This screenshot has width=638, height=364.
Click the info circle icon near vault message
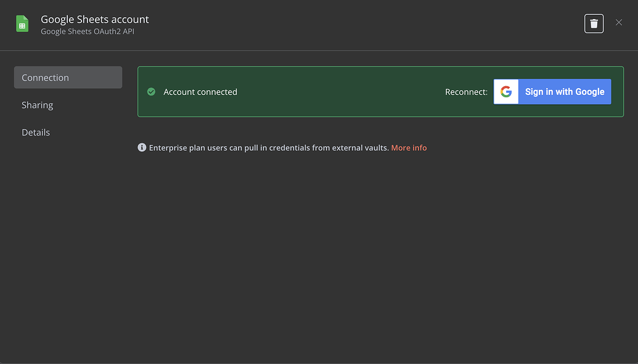pos(142,147)
